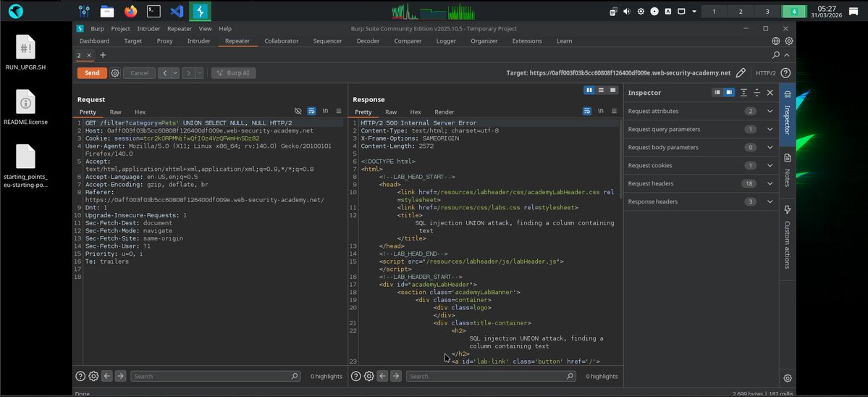Open Repeater help next to HTTP/2
868x397 pixels.
(785, 73)
